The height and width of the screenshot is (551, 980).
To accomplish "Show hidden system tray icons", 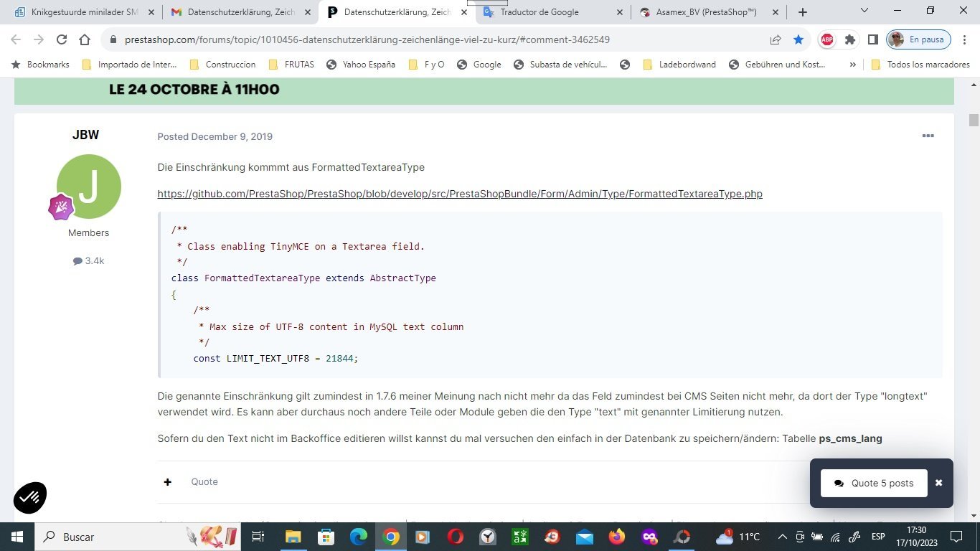I will click(x=783, y=537).
